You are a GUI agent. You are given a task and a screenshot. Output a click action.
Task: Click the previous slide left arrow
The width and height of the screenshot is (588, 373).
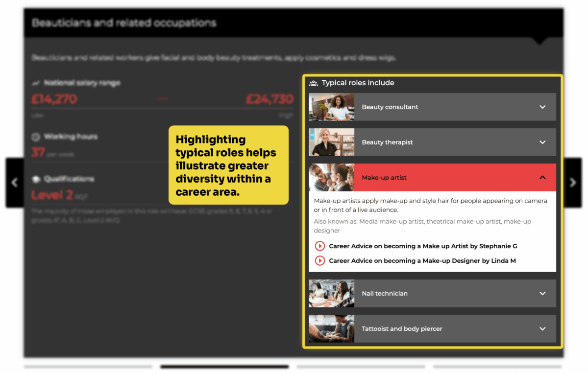[14, 183]
